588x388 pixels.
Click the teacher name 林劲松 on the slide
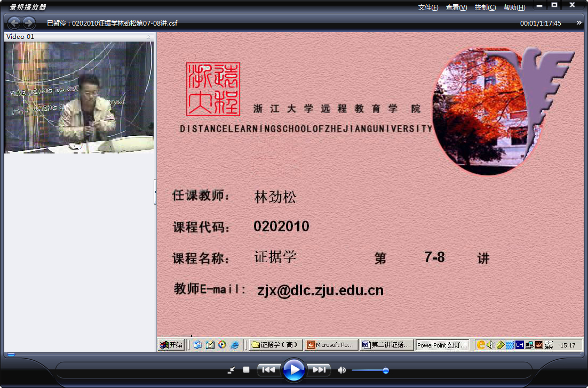click(275, 197)
